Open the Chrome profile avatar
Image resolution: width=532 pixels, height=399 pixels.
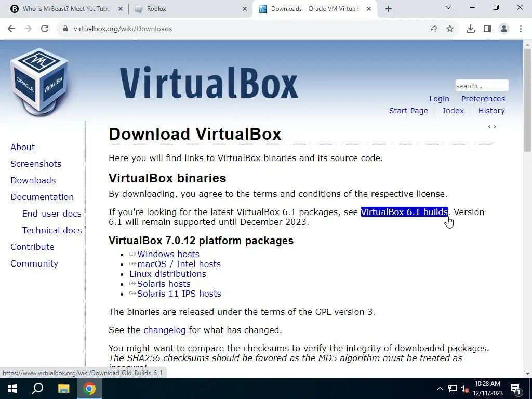point(504,29)
